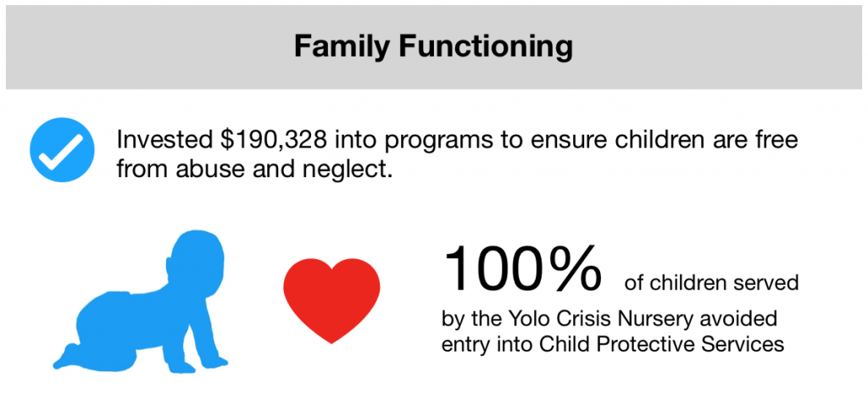
Task: Click the Family Functioning heading text
Action: click(x=433, y=47)
